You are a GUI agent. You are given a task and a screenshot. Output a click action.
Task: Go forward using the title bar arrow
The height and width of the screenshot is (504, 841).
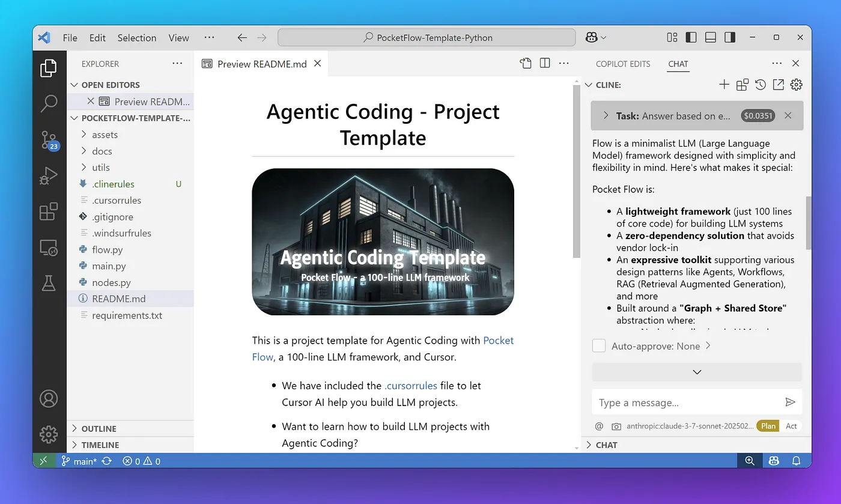[x=262, y=38]
